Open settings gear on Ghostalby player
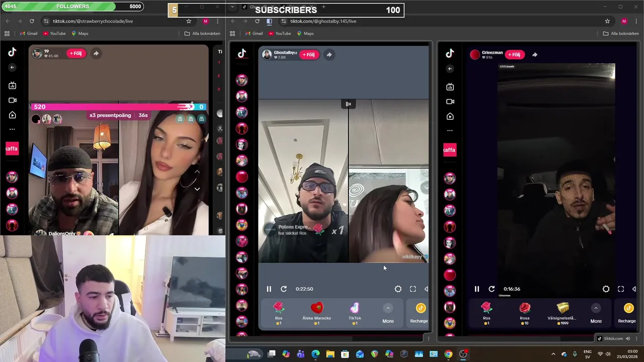644x362 pixels. point(398,289)
